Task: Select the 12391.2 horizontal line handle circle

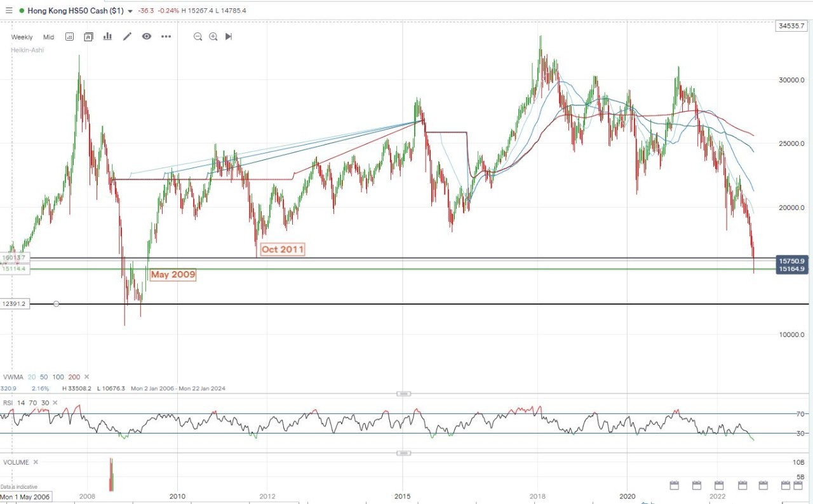Action: pyautogui.click(x=57, y=304)
